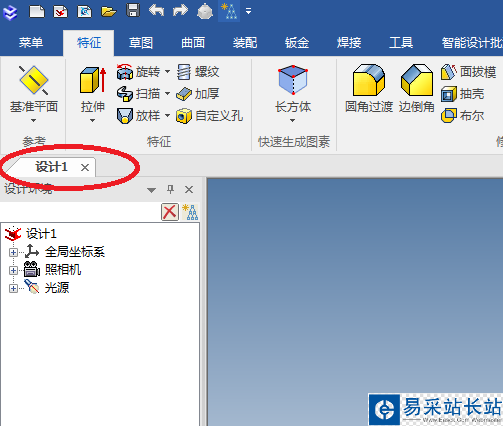Screen dimensions: 503x426
Task: Select the 光源 tree item
Action: [x=57, y=287]
